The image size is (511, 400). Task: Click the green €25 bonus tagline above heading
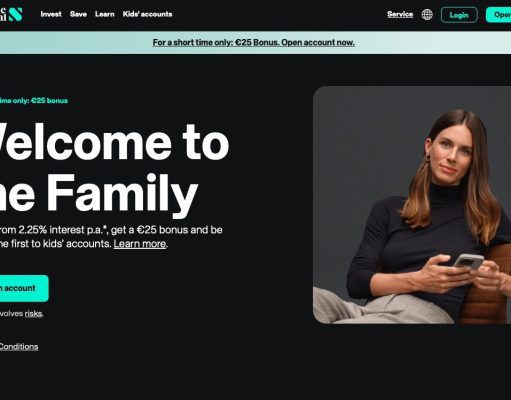(34, 101)
